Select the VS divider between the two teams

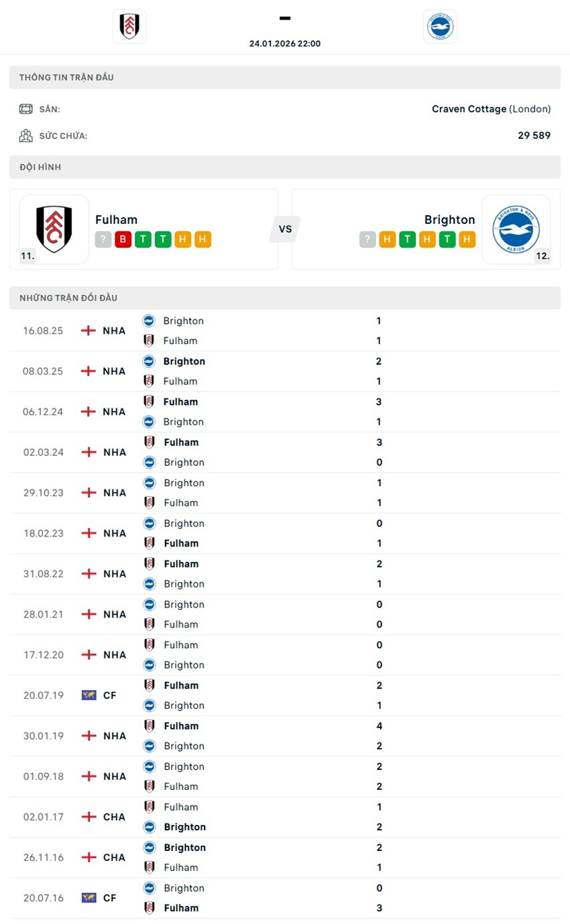tap(284, 228)
